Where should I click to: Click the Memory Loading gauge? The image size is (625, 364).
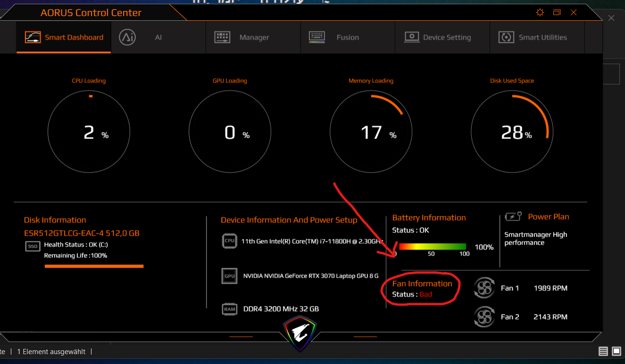pyautogui.click(x=371, y=132)
